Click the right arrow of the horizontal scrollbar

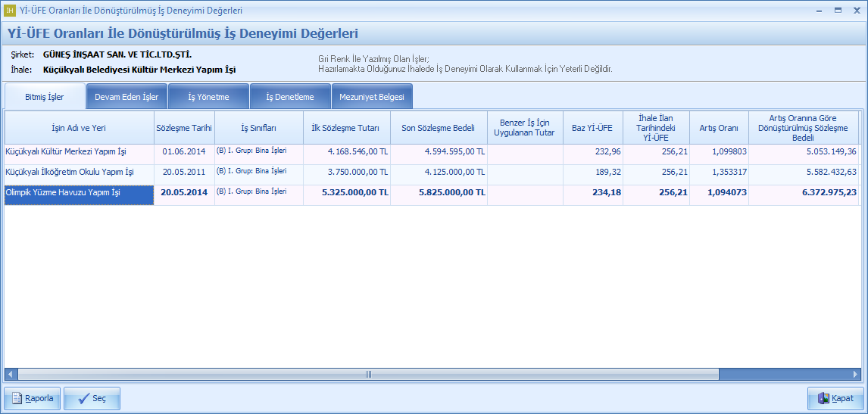point(855,374)
